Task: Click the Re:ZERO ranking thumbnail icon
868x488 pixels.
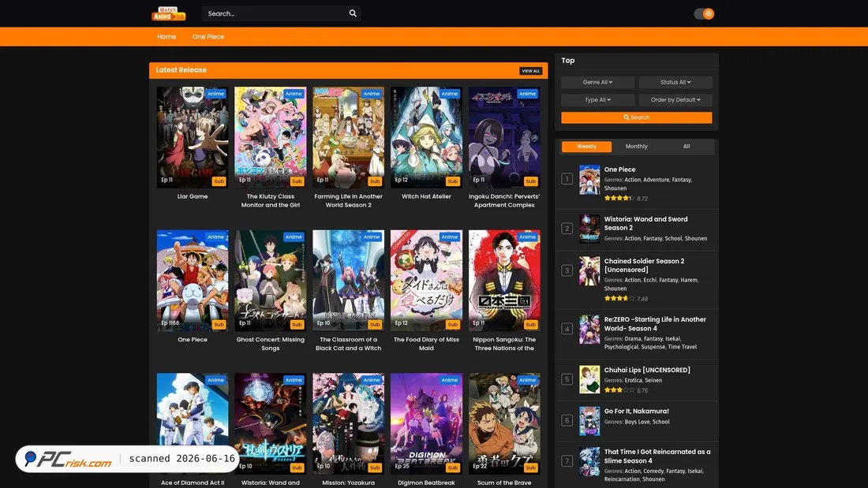Action: click(x=589, y=330)
